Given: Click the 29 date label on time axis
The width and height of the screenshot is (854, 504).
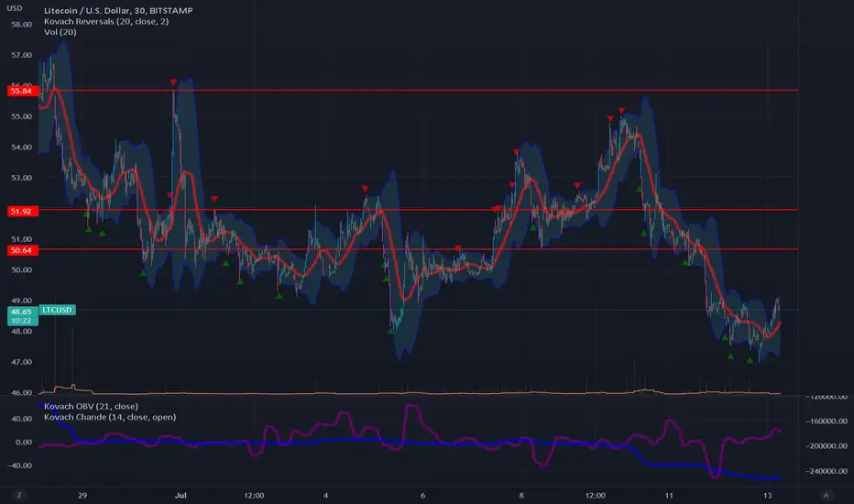Looking at the screenshot, I should click(x=82, y=495).
